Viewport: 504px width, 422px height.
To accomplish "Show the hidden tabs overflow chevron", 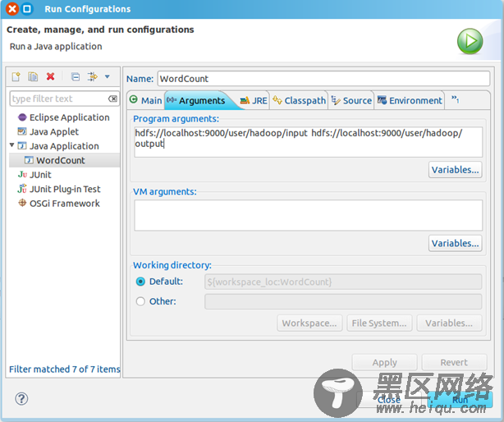I will tap(455, 99).
